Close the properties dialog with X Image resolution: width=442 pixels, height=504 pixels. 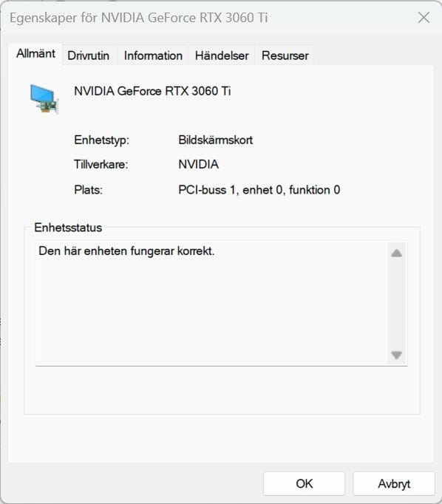click(x=424, y=18)
